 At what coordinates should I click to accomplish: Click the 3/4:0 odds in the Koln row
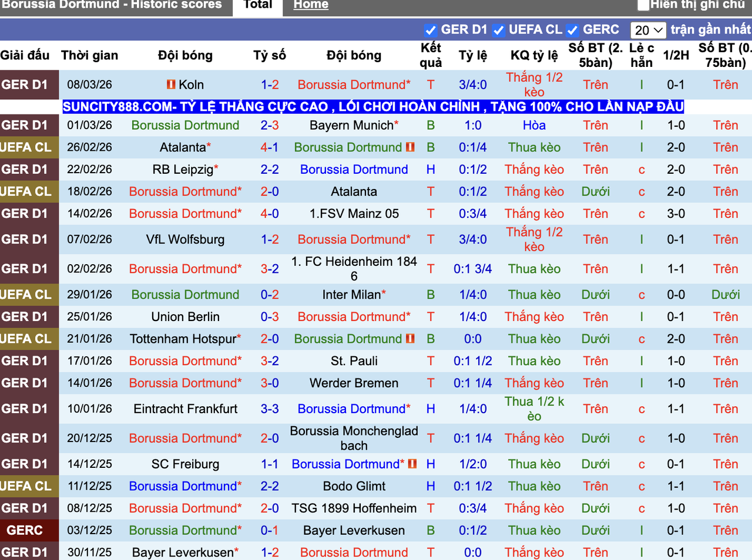click(473, 85)
